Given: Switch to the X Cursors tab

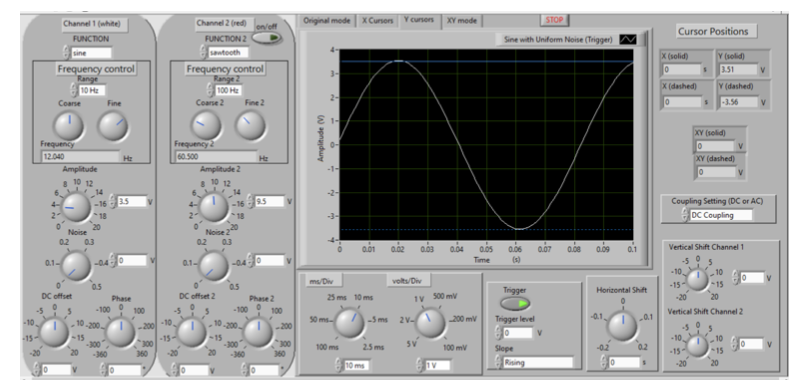Looking at the screenshot, I should tap(377, 21).
